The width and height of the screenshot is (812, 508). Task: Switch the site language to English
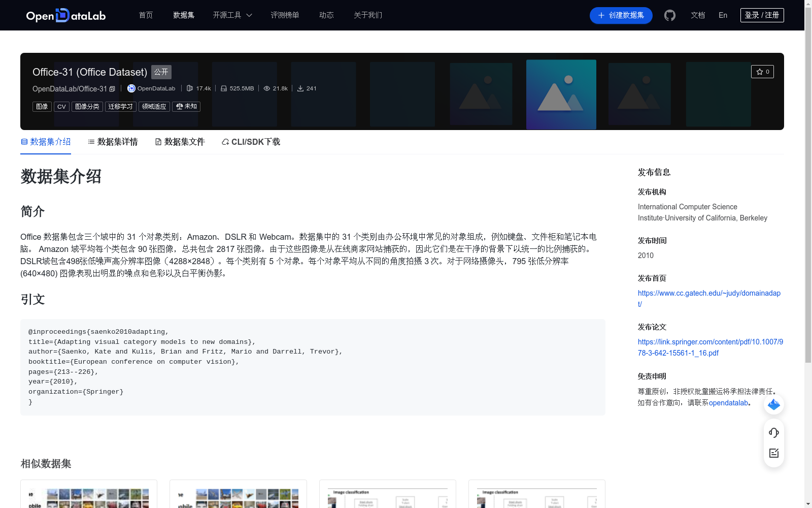click(x=722, y=15)
